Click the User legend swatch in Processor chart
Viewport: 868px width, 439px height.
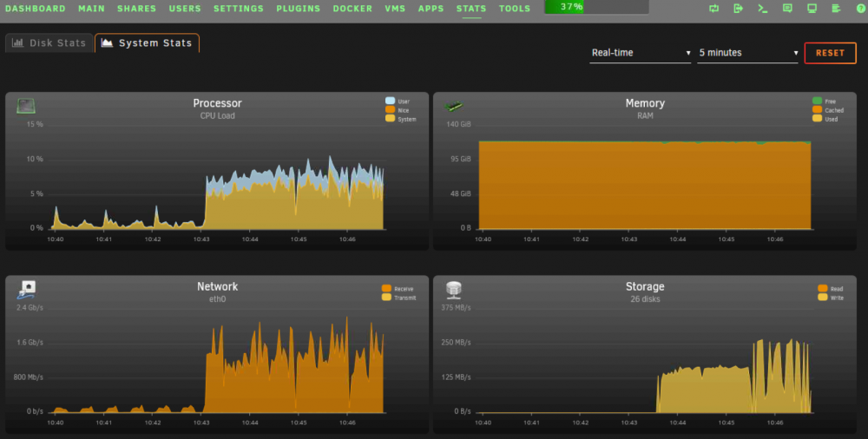(x=390, y=101)
